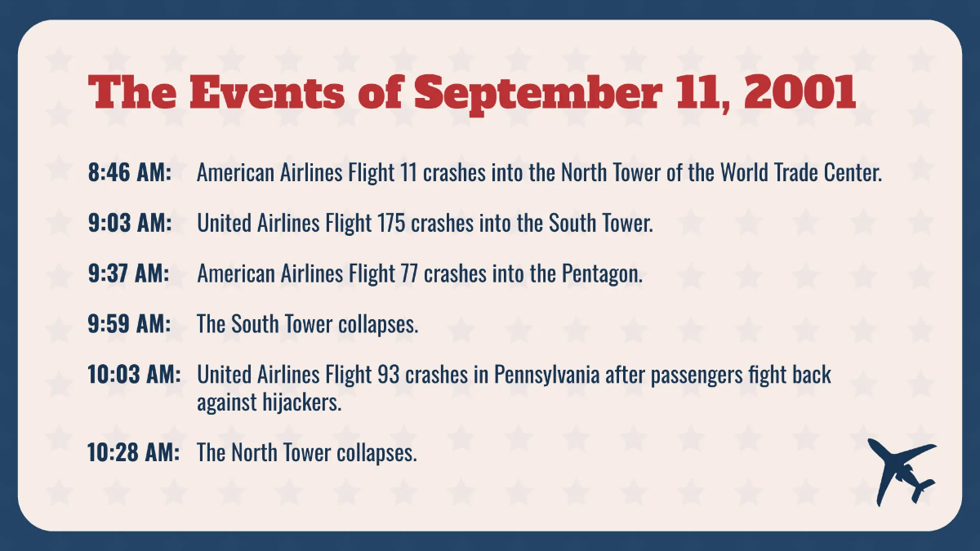
Task: Select the 8:46 AM timestamp
Action: coord(130,173)
